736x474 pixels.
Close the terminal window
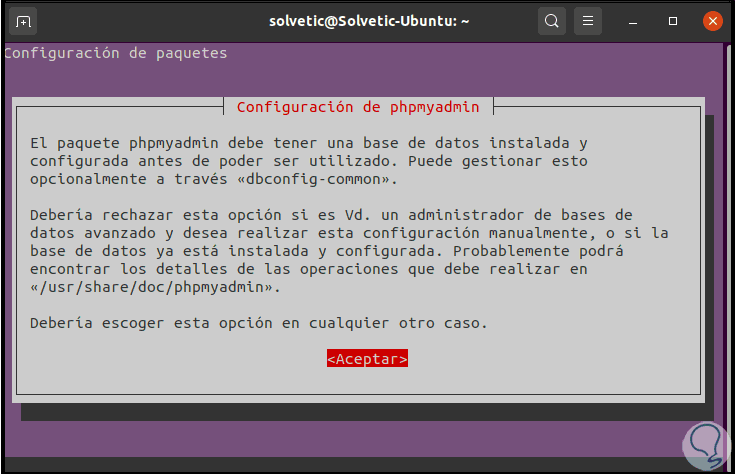713,21
